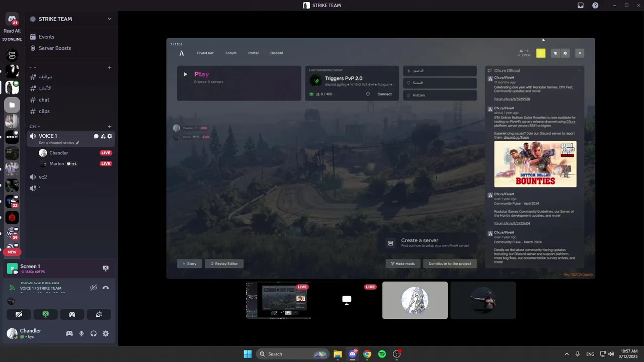This screenshot has width=644, height=362.
Task: Create channel in CH category plus
Action: tap(110, 127)
